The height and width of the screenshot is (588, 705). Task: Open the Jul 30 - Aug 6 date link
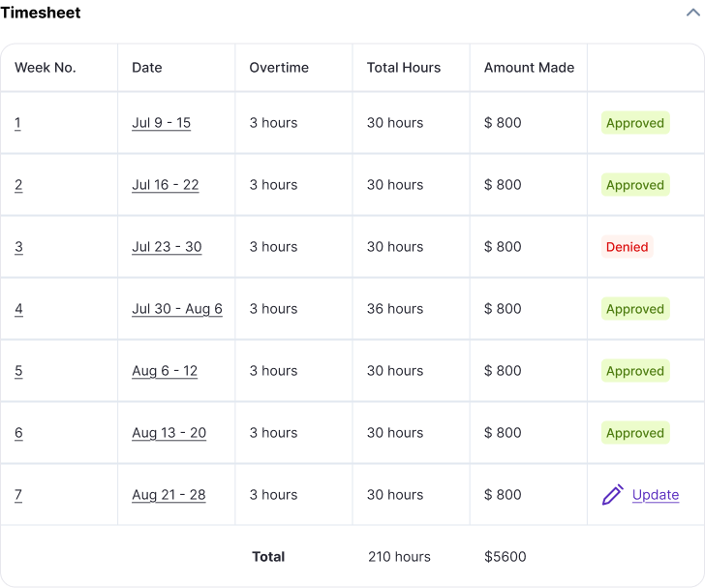(177, 309)
